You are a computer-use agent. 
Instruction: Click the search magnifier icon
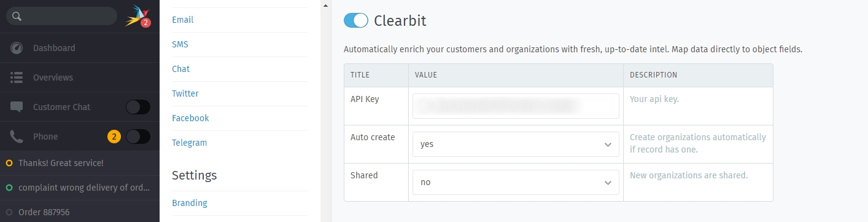(17, 16)
